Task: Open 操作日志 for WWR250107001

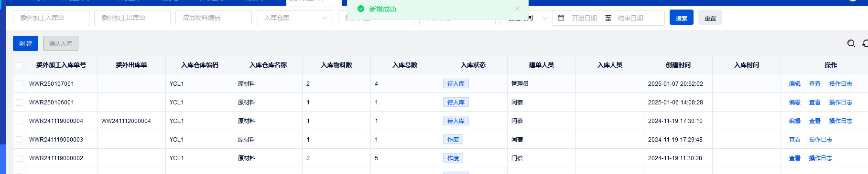Action: pos(841,84)
